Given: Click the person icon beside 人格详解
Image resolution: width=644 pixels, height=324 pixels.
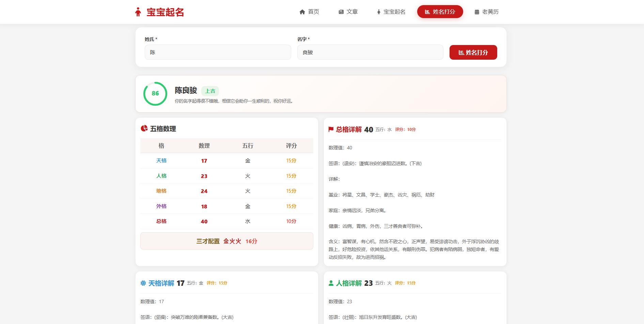Looking at the screenshot, I should point(331,283).
